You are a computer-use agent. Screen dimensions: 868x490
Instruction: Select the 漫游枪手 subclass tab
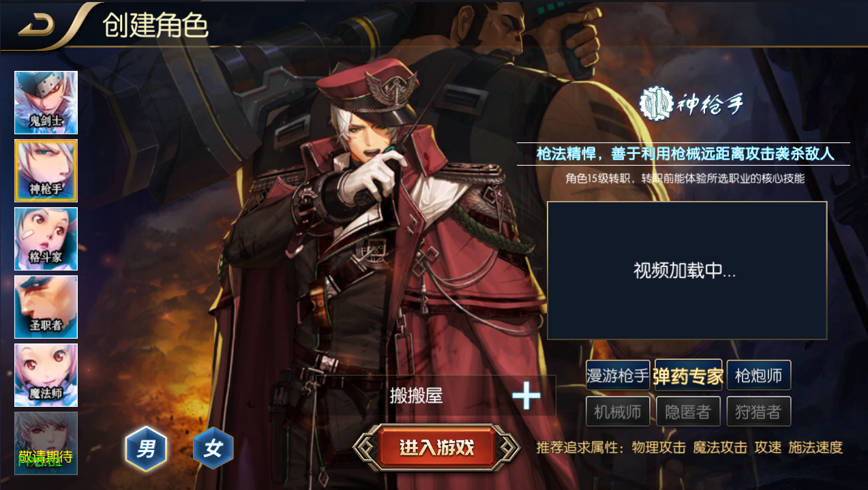618,376
